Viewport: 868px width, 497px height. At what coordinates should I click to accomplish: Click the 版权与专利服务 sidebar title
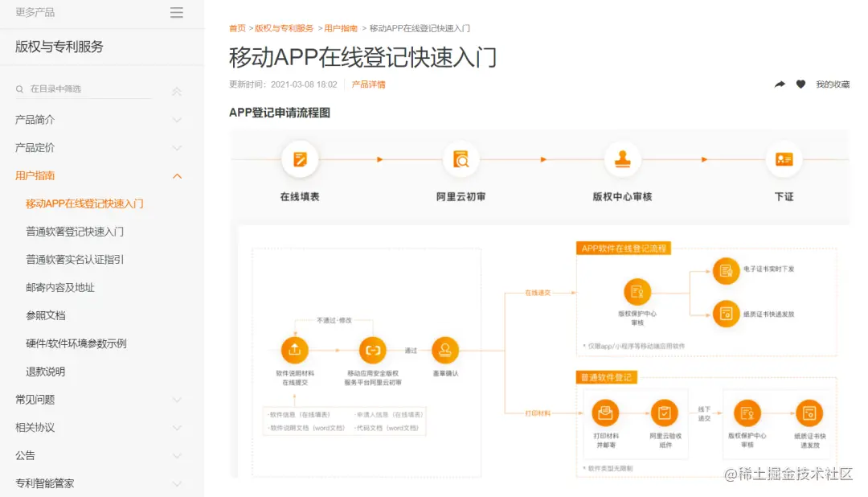pos(59,47)
